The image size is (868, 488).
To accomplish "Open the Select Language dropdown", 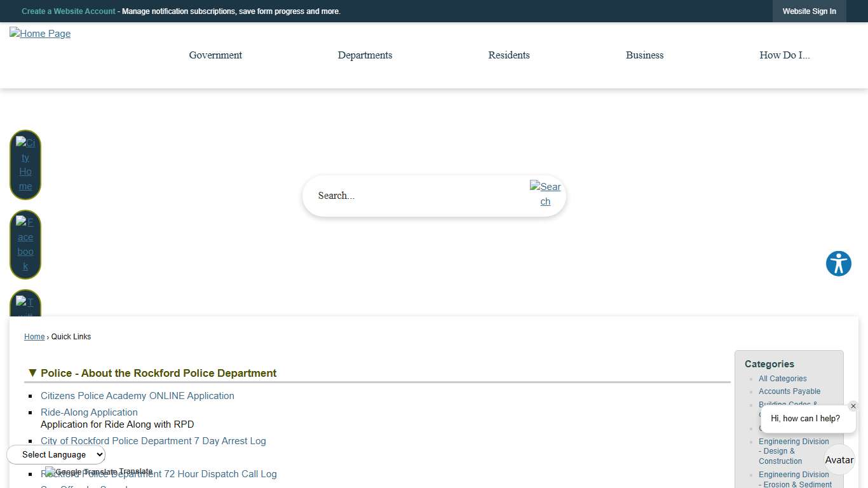I will pos(56,454).
